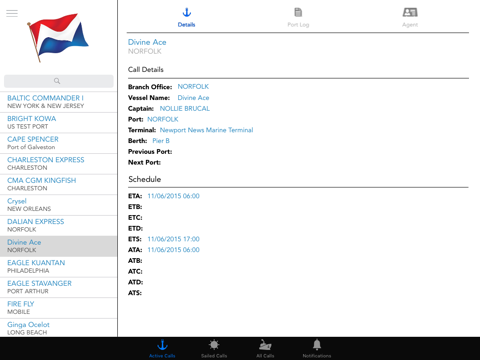The width and height of the screenshot is (480, 360).
Task: Select FIRE FLY in vessel list
Action: click(58, 308)
